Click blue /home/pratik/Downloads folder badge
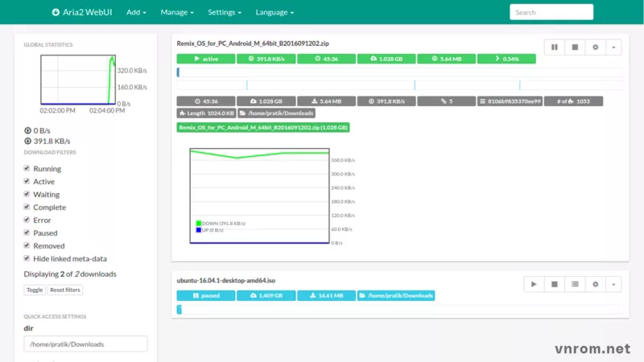 click(x=396, y=295)
